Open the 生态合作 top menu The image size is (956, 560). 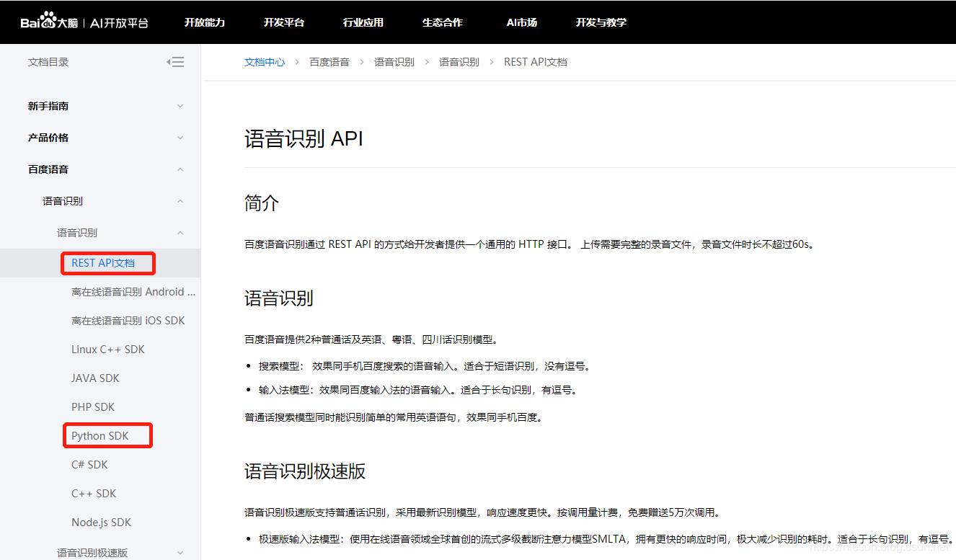pos(443,22)
